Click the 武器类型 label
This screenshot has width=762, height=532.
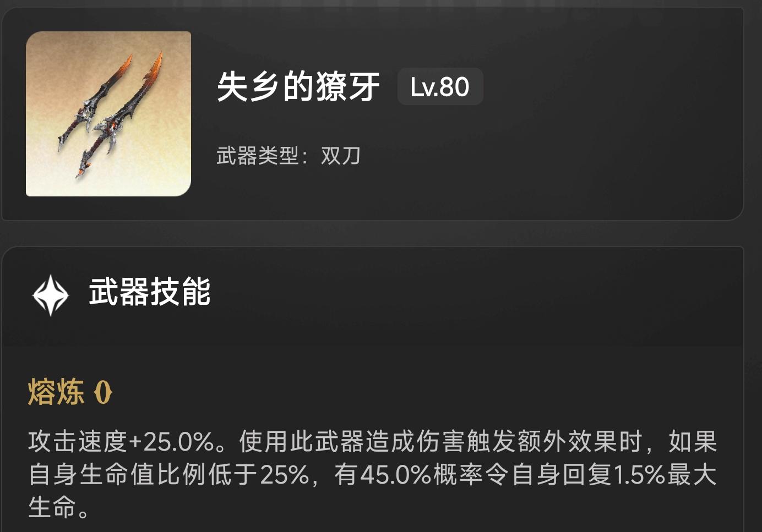[x=258, y=156]
